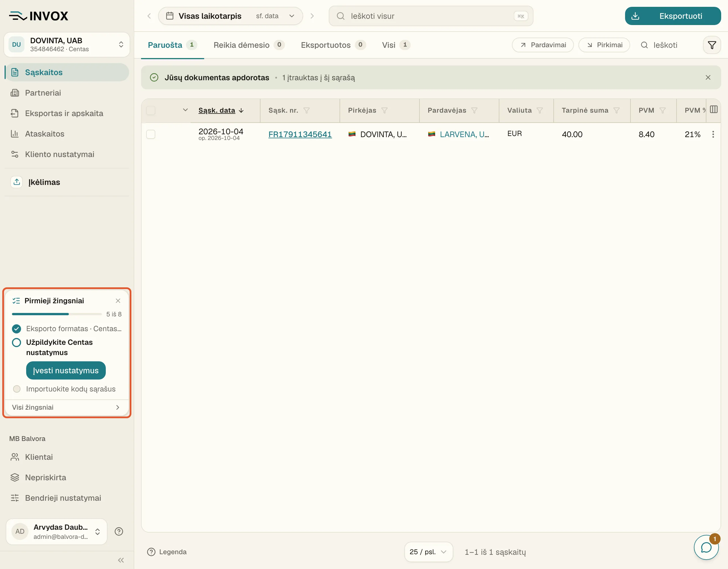Filter by Pardavimai

click(543, 45)
